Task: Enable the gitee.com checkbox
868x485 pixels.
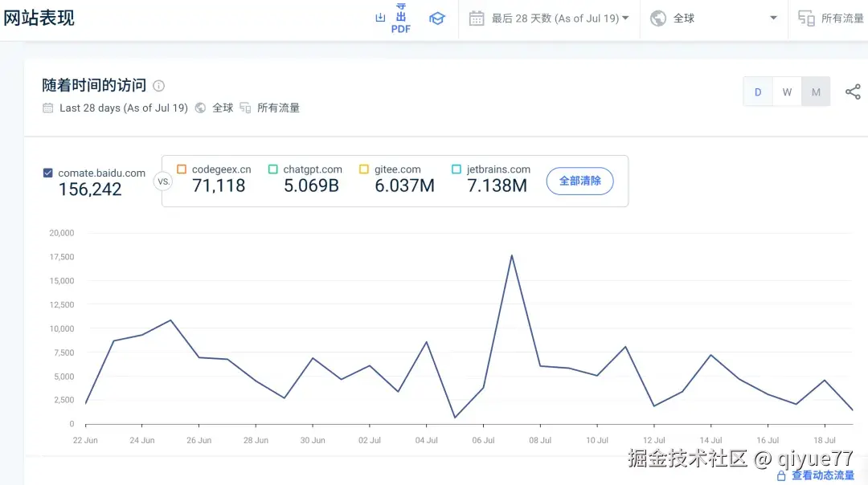Action: coord(364,169)
